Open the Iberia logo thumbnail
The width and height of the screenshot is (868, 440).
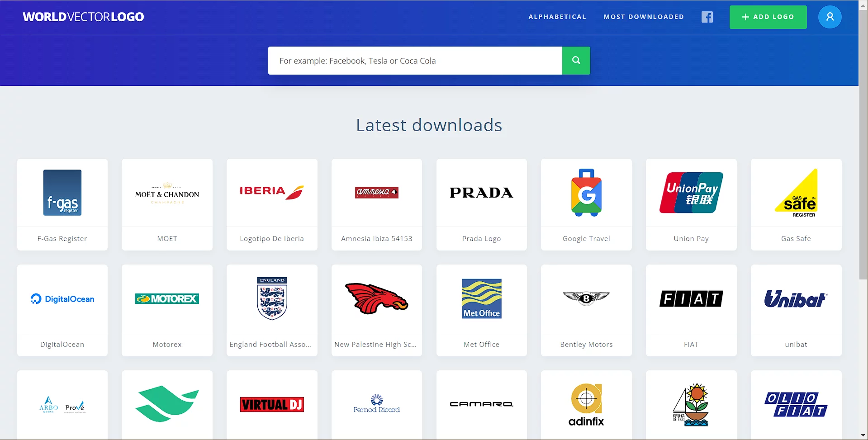(272, 193)
